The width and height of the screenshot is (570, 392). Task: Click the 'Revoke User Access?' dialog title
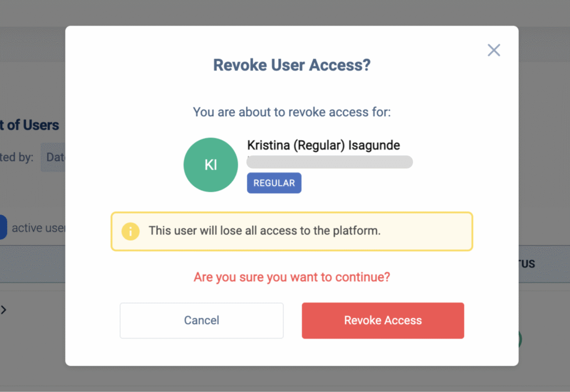pos(292,65)
